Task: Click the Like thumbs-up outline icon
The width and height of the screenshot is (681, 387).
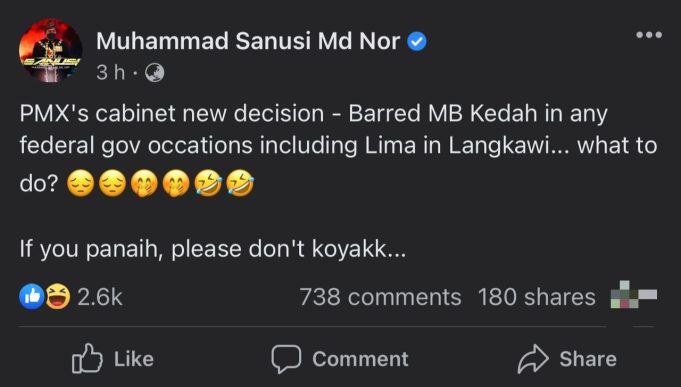Action: point(87,359)
